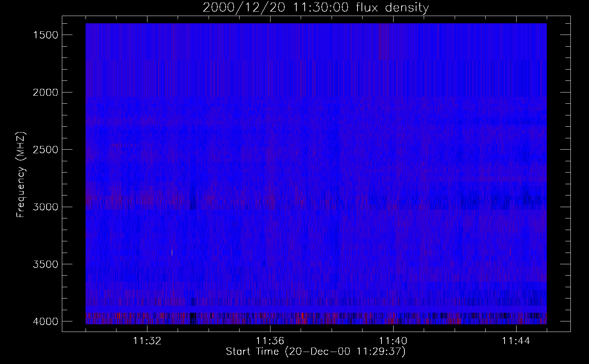Click the 11:32 time tick label
The image size is (589, 364).
tap(147, 341)
